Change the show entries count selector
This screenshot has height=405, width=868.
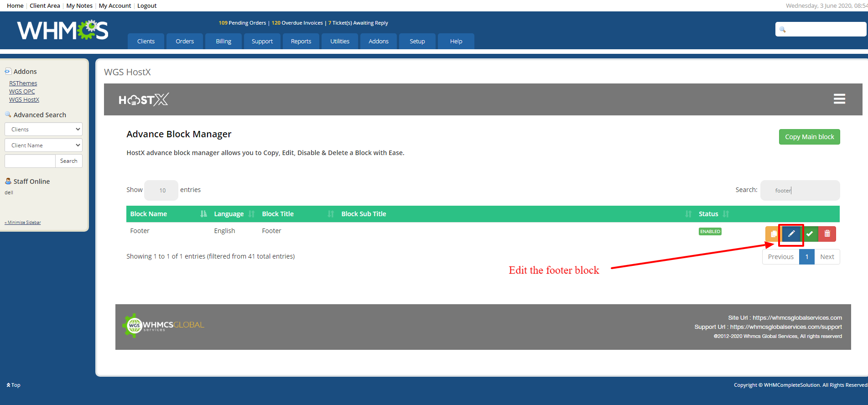point(161,191)
